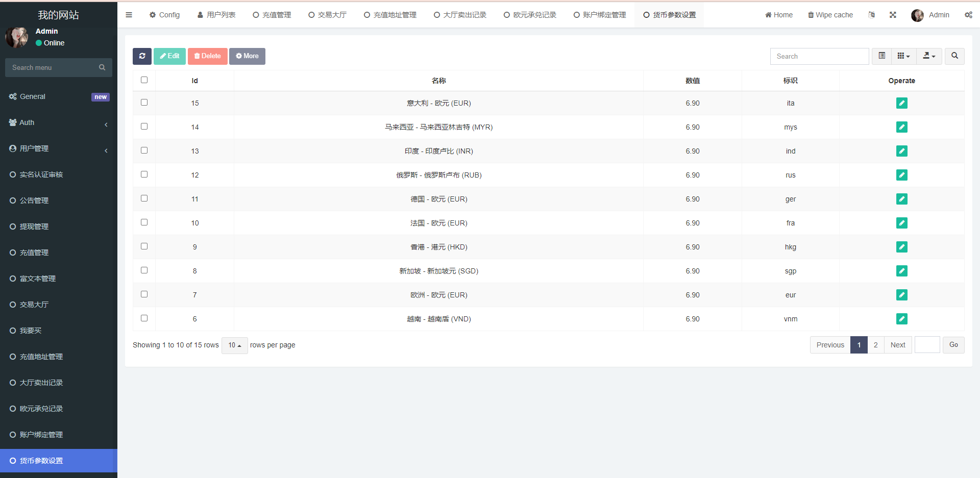The width and height of the screenshot is (980, 478).
Task: Select the checkbox beside id 8
Action: coord(144,270)
